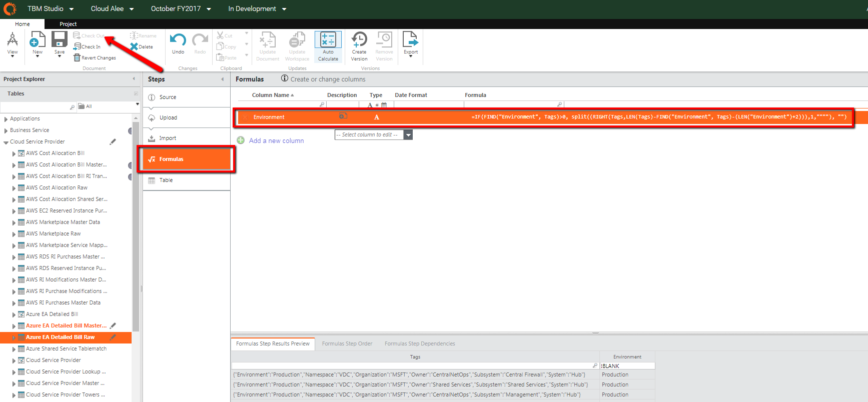Select Azure EA Detailed Bill table
This screenshot has height=402, width=868.
(52, 314)
